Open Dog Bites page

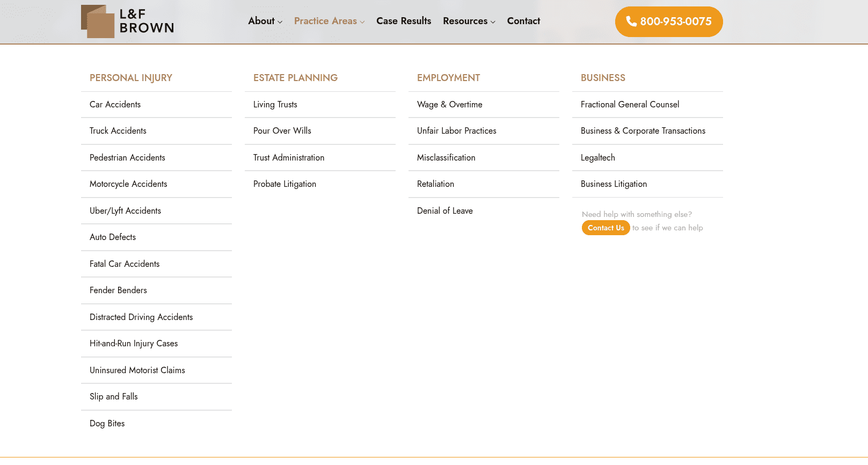(156, 424)
